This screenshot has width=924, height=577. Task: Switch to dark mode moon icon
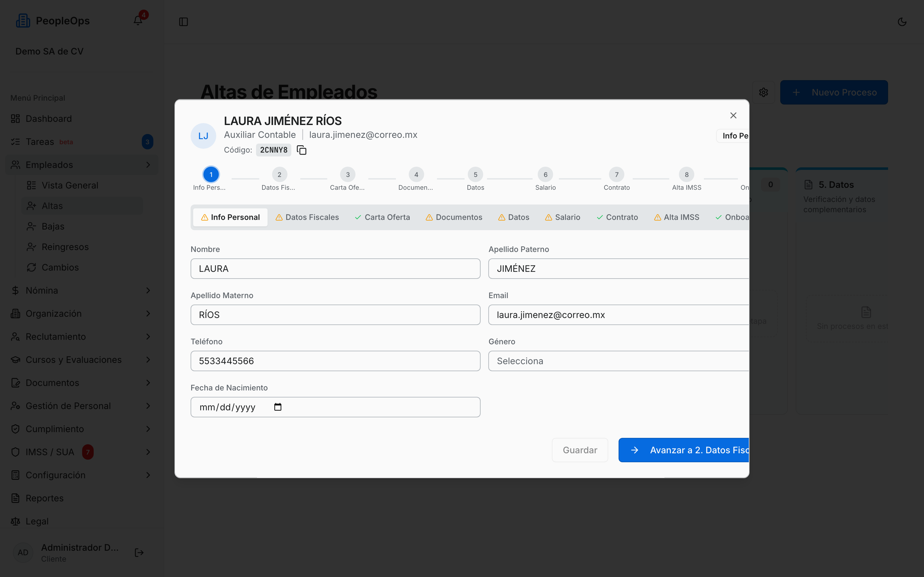click(902, 22)
